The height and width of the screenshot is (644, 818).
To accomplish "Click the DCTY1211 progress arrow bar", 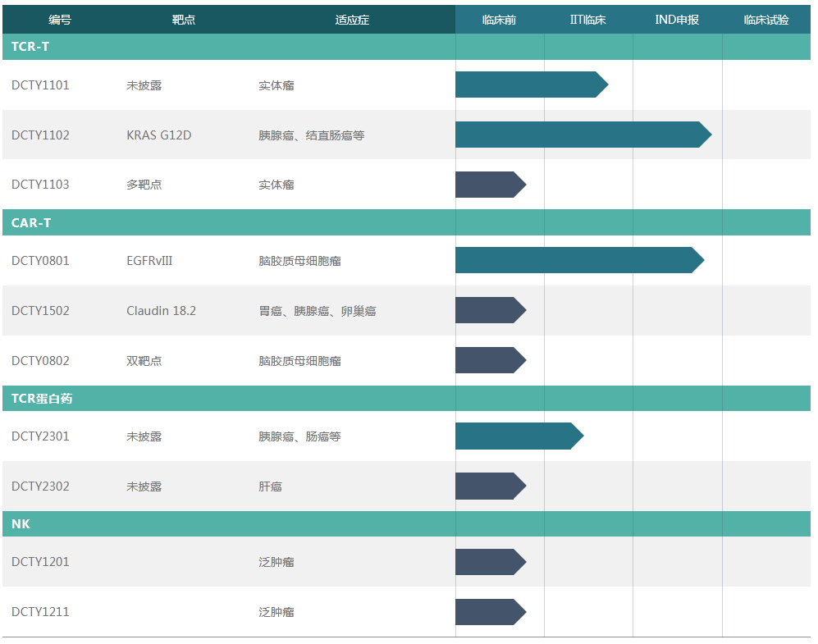I will (x=491, y=612).
